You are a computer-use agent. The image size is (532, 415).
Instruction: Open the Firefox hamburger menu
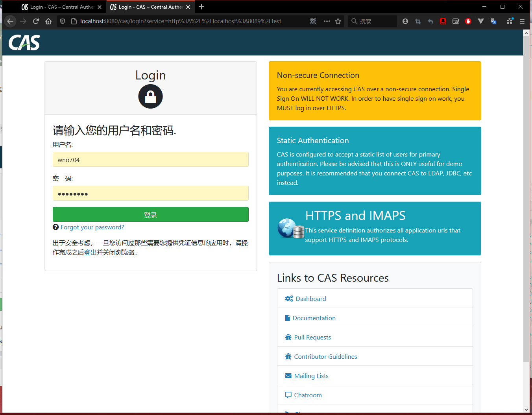(x=522, y=21)
